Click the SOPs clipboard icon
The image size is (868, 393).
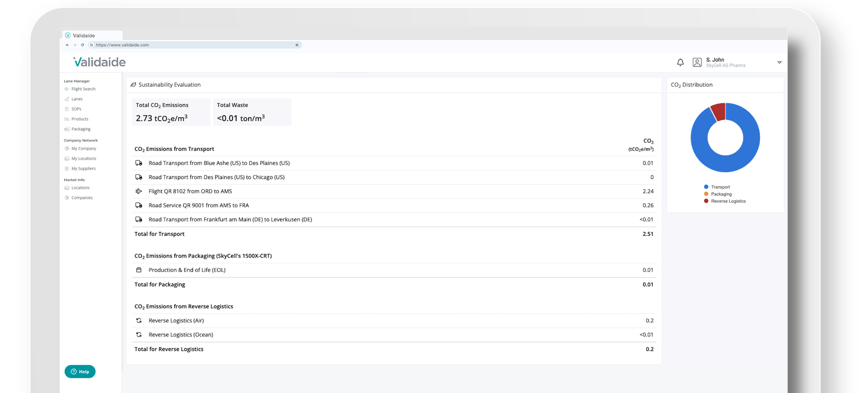click(x=67, y=109)
